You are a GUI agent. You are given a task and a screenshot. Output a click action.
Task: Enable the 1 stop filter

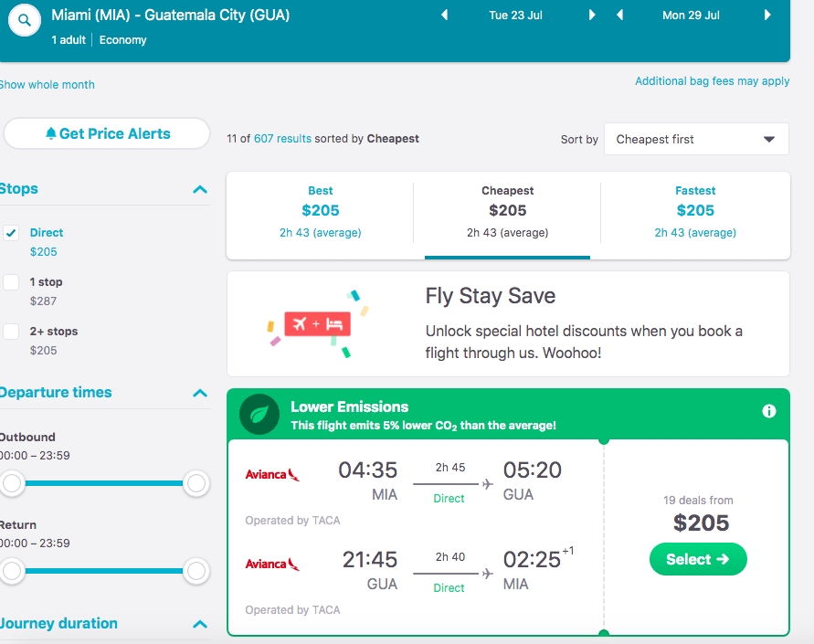click(11, 282)
